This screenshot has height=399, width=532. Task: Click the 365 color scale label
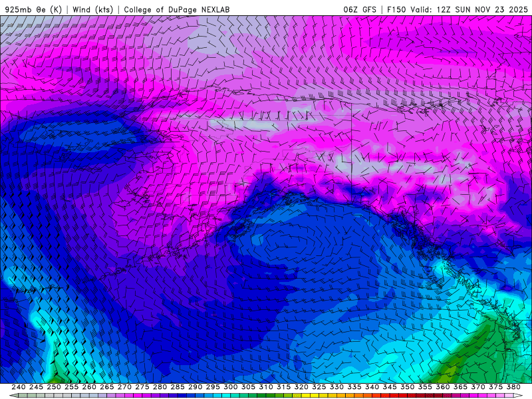[x=460, y=387]
